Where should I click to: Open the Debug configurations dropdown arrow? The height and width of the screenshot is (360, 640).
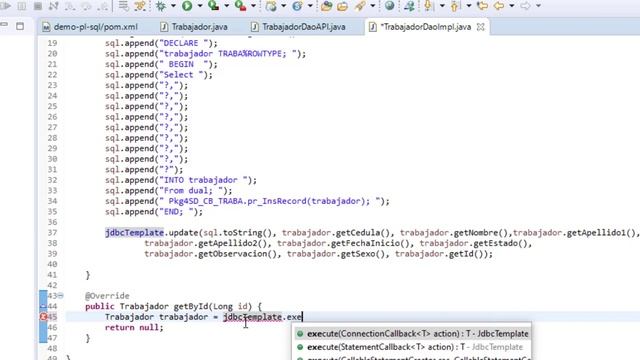(x=173, y=6)
